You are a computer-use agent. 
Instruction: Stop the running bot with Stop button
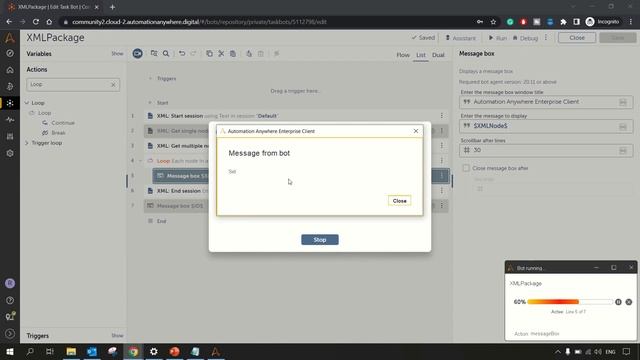320,240
